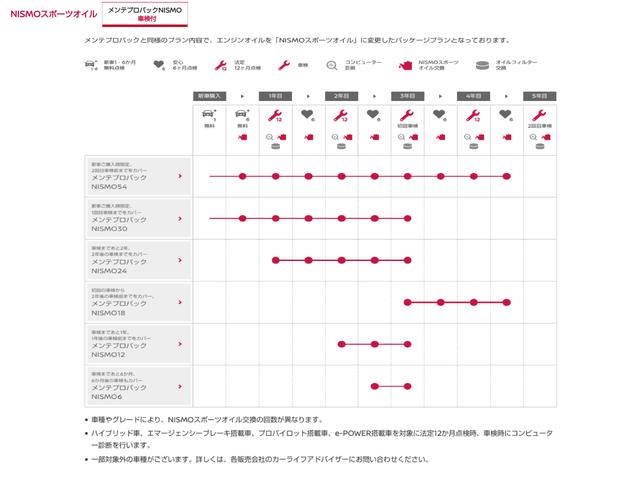Click the heart 安心6ヶ月点検 legend icon

pos(158,66)
